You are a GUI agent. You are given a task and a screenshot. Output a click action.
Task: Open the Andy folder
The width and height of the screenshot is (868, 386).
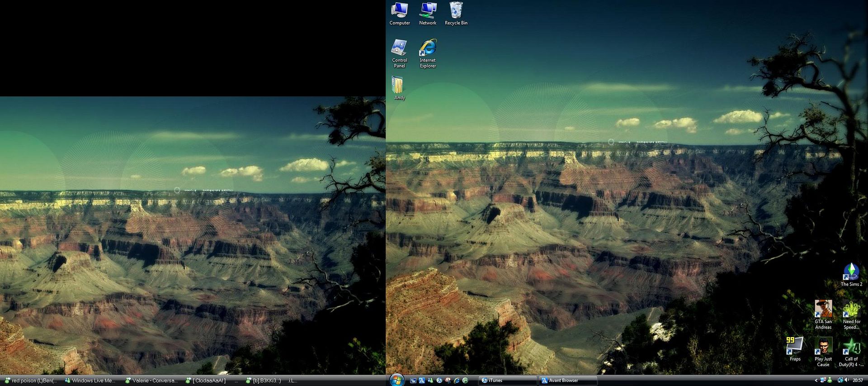coord(398,87)
